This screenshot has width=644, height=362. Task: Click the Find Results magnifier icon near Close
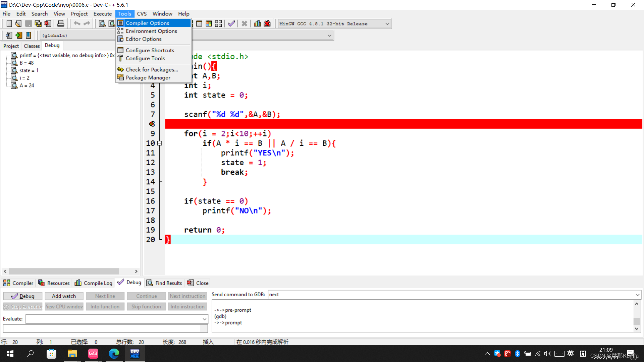click(x=150, y=283)
